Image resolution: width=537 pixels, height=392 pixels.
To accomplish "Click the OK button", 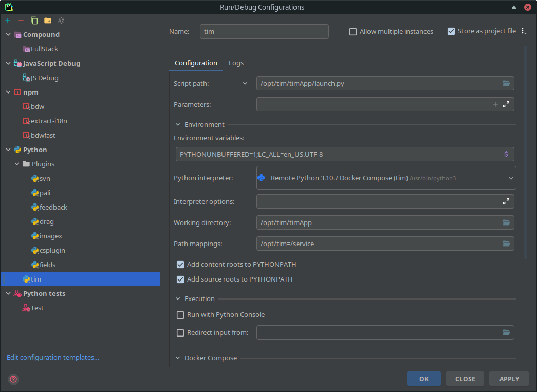I will [x=423, y=379].
